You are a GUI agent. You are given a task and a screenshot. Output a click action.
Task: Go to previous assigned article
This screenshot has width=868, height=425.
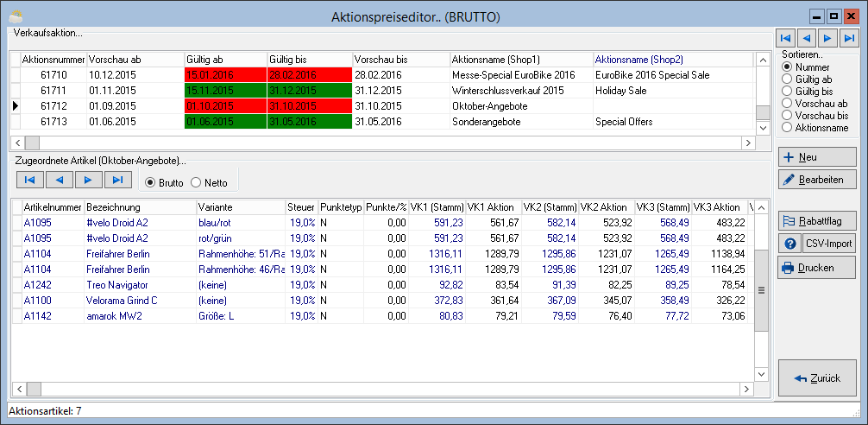pos(60,180)
